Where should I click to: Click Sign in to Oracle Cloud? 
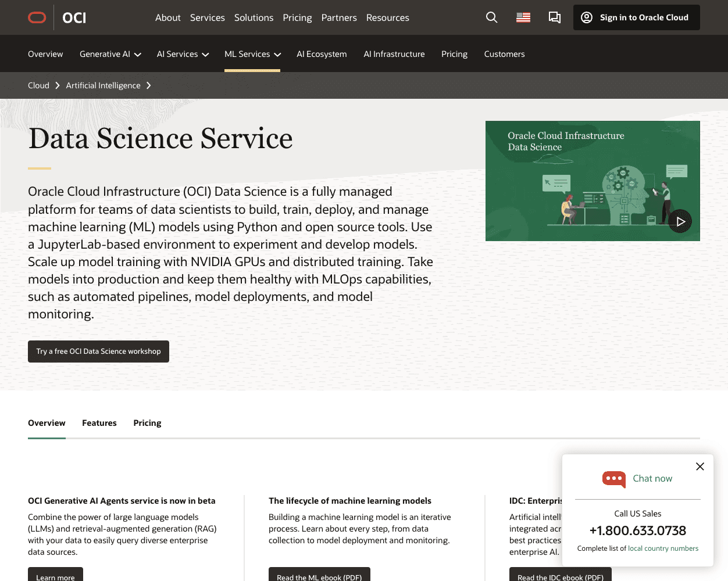[x=637, y=17]
